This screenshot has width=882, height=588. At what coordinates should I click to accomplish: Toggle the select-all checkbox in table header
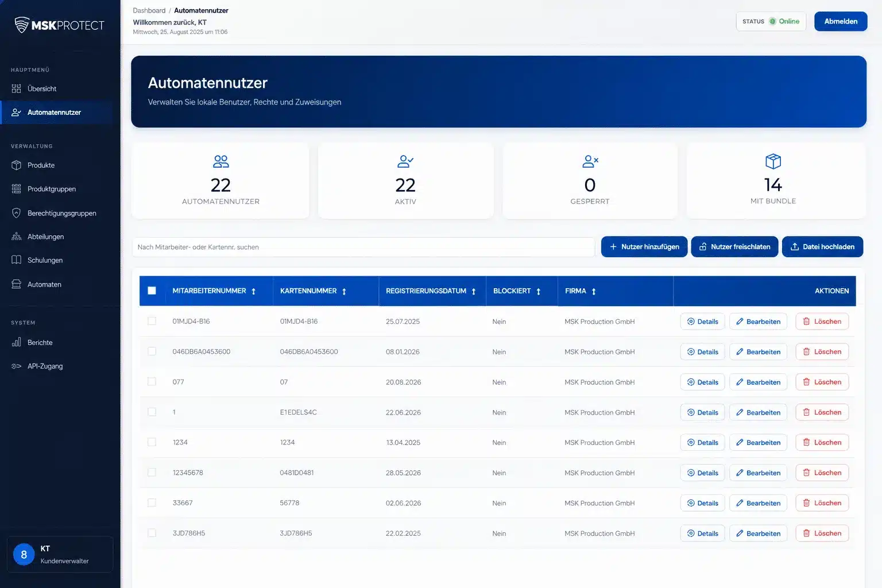152,291
